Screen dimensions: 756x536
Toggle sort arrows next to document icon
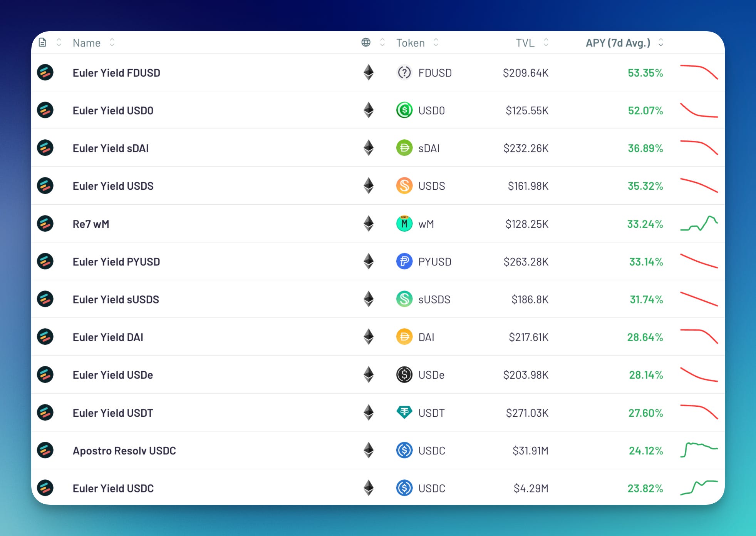pyautogui.click(x=59, y=42)
